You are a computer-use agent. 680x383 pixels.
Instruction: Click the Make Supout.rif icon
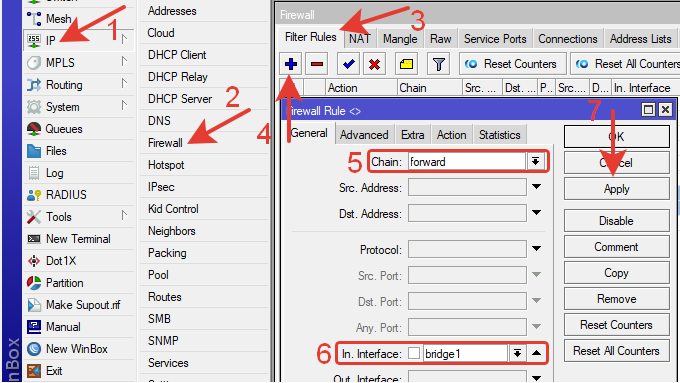(34, 305)
